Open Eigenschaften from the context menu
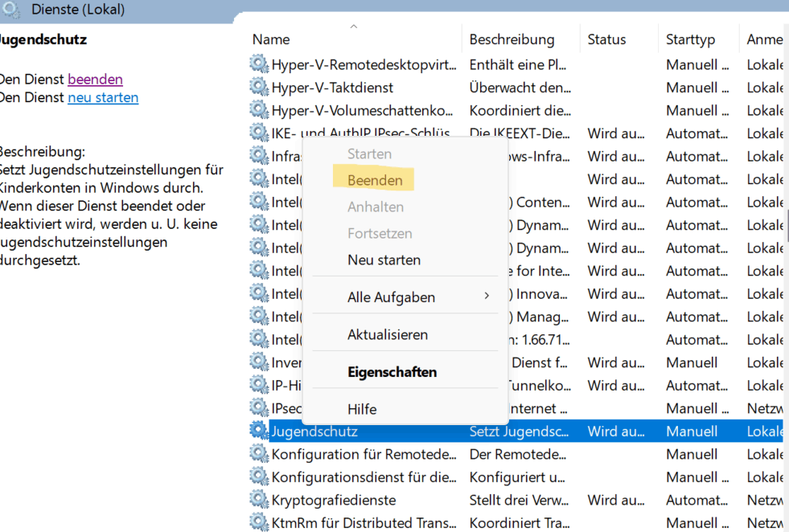This screenshot has width=789, height=532. tap(392, 371)
